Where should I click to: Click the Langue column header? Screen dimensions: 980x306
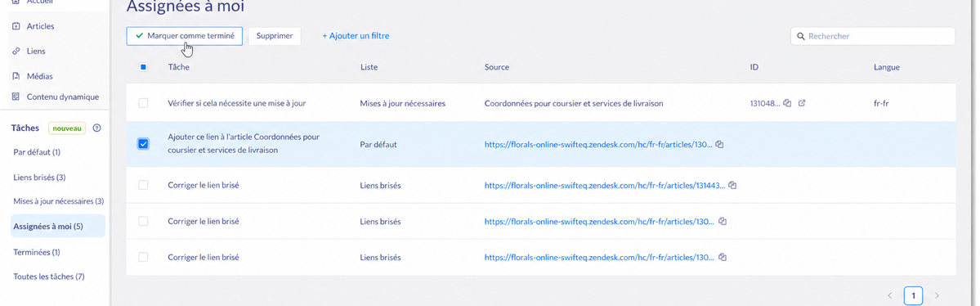click(886, 67)
